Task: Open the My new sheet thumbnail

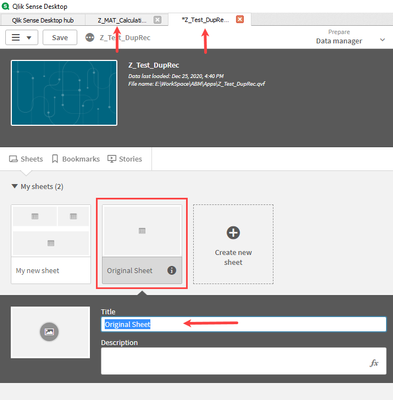Action: click(51, 231)
